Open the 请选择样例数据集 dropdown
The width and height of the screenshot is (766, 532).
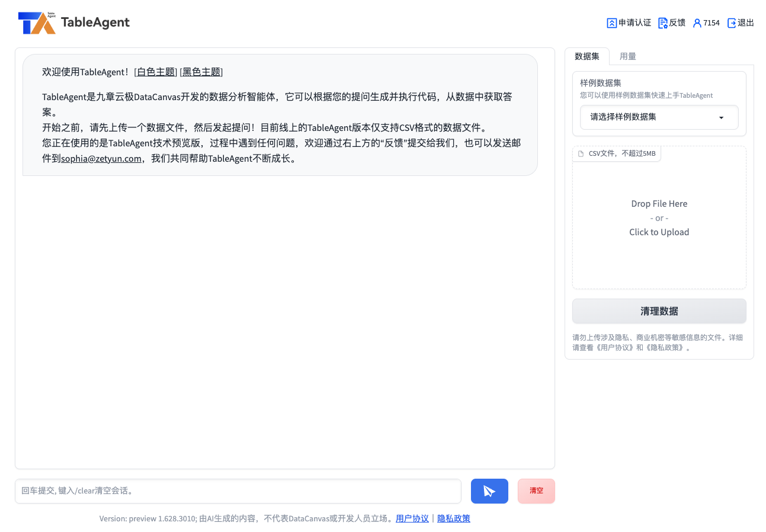(x=659, y=117)
